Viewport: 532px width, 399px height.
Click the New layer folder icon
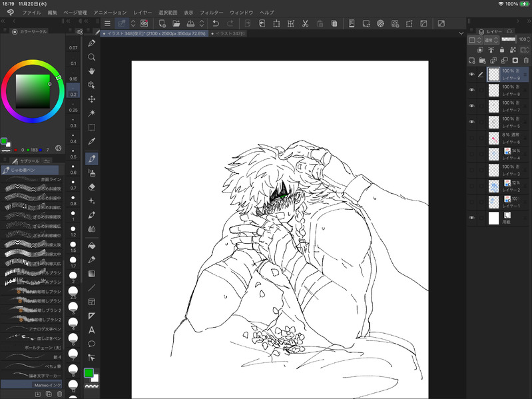pos(483,61)
